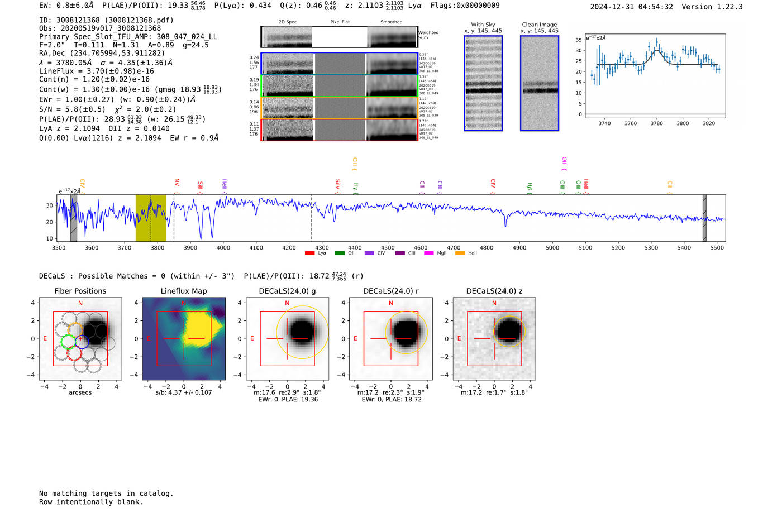The image size is (782, 532).
Task: Click the orange CIII marker above Hγ
Action: (x=355, y=164)
